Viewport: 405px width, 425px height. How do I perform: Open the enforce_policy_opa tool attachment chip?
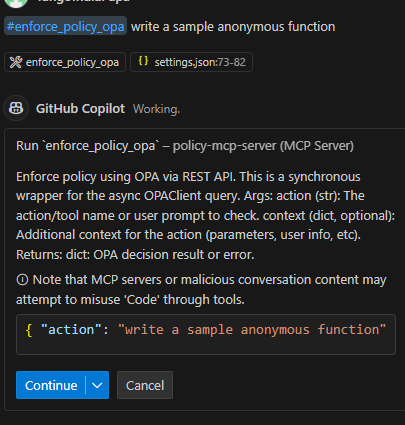point(65,62)
